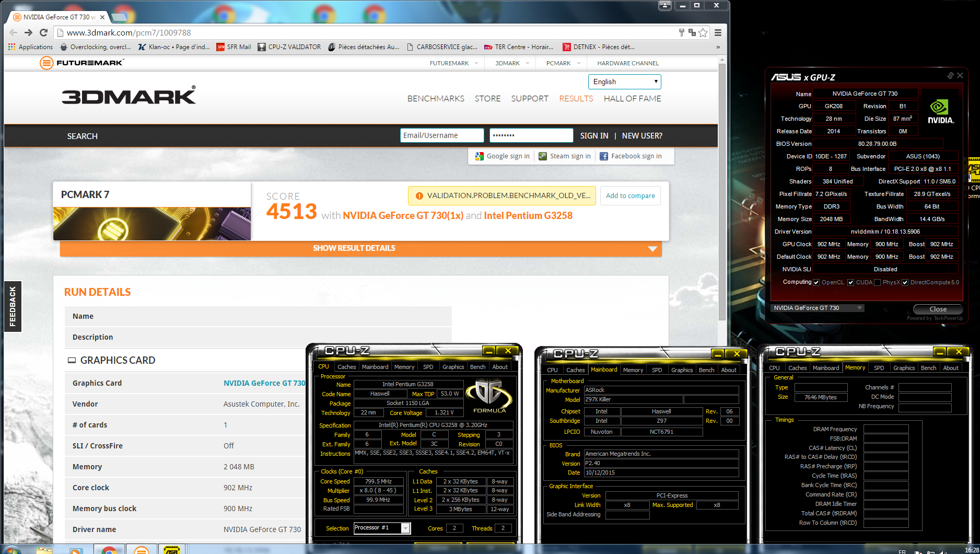This screenshot has width=980, height=554.
Task: Click the ASRock taskbar icon
Action: pos(171,549)
